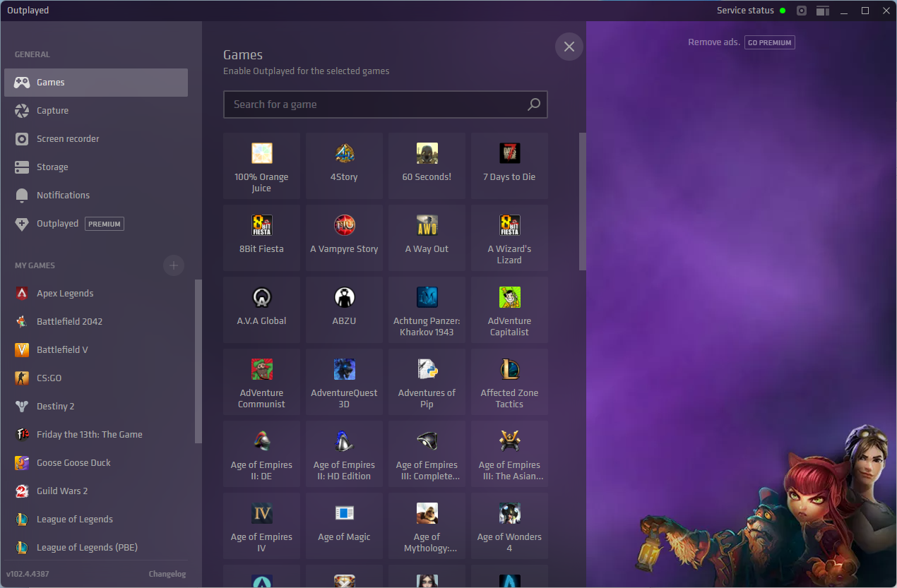Screen dimensions: 897x588
Task: Click the plus icon beside My Games
Action: click(x=174, y=265)
